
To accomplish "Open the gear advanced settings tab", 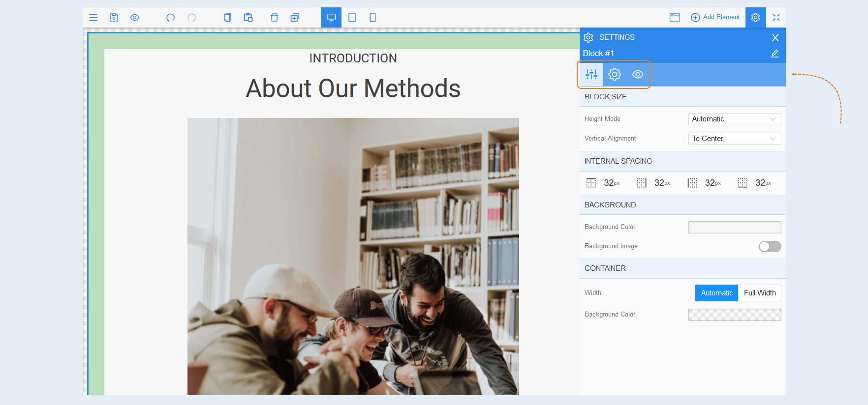I will [x=615, y=74].
